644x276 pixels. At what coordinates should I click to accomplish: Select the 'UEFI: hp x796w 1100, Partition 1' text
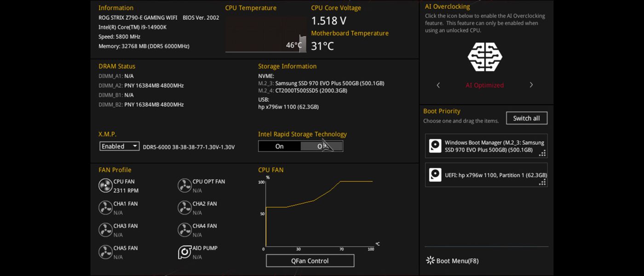496,175
